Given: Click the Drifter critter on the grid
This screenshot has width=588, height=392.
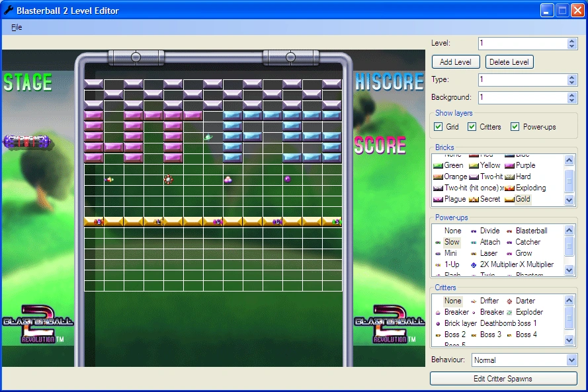Looking at the screenshot, I should point(108,180).
